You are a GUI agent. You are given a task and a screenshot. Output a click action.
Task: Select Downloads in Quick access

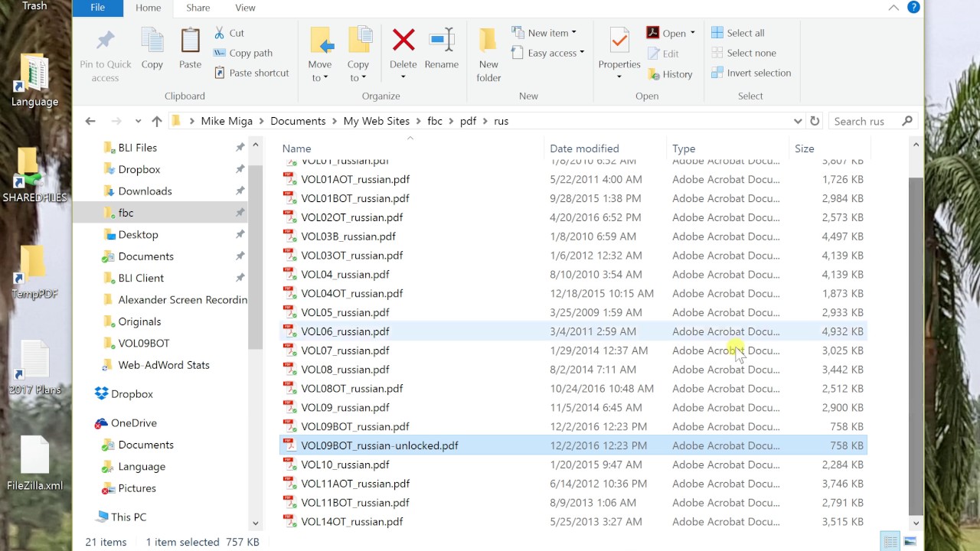pyautogui.click(x=145, y=191)
